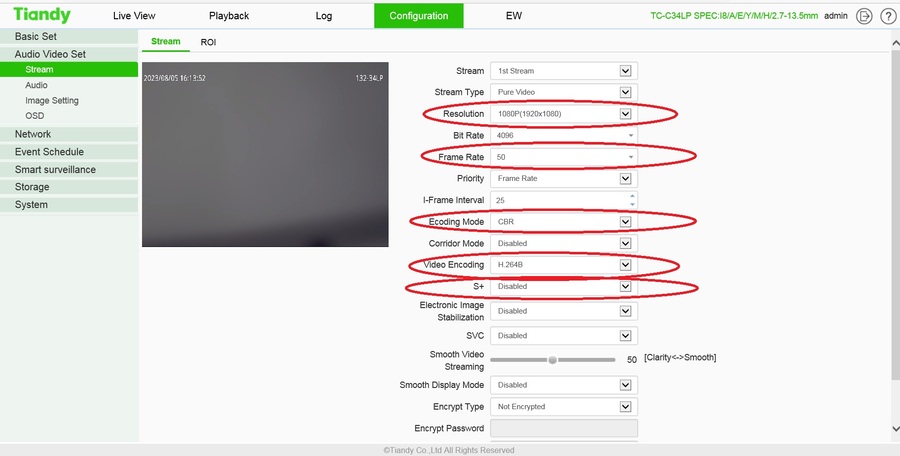The height and width of the screenshot is (456, 900).
Task: Open the SVC dropdown
Action: [564, 336]
